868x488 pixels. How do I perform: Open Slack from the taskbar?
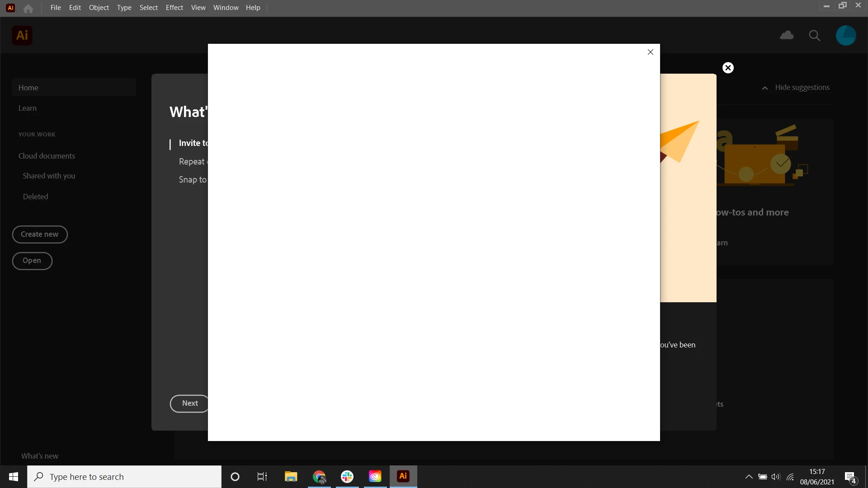click(x=347, y=477)
